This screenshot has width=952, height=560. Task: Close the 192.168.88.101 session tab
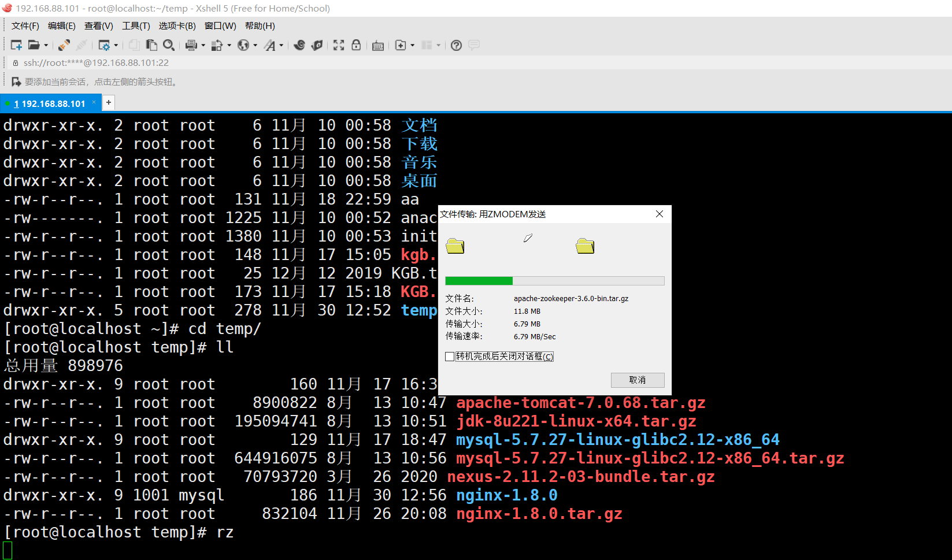tap(94, 102)
